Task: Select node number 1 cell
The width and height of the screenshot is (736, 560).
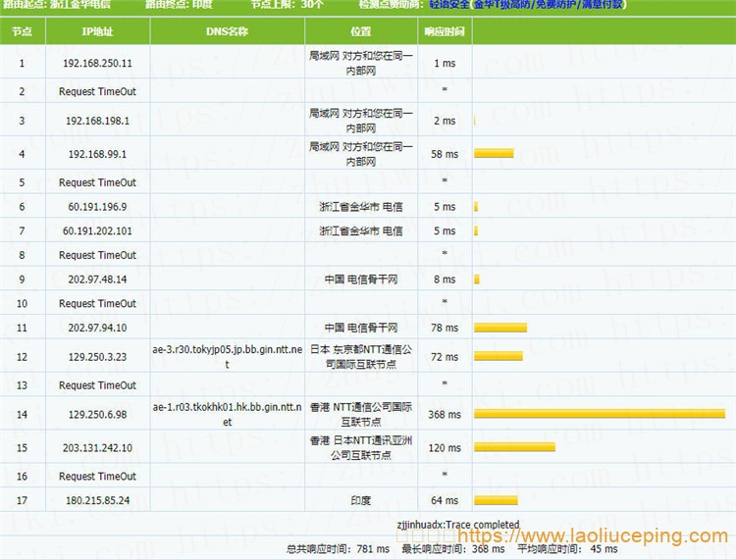Action: (22, 64)
